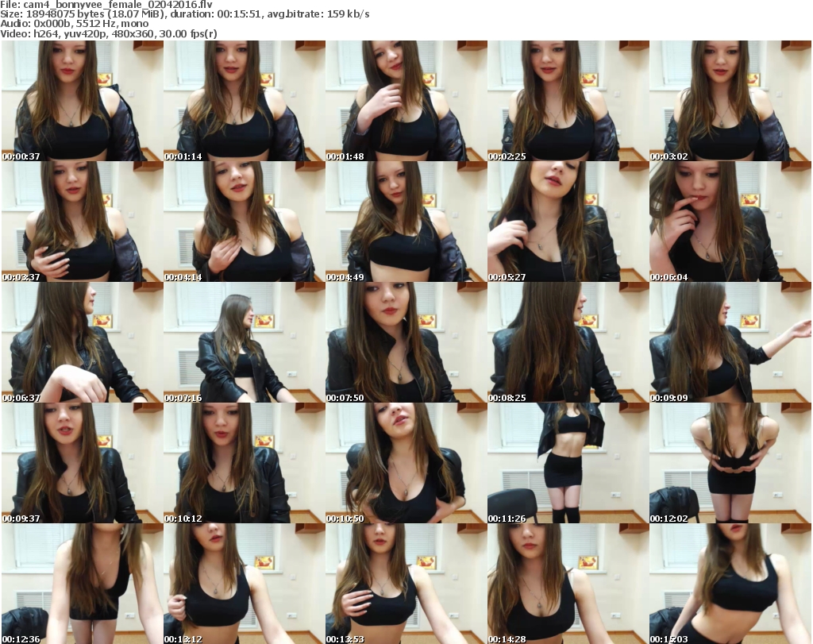
Task: Choose the thumbnail marked 00:11:26
Action: (x=568, y=463)
